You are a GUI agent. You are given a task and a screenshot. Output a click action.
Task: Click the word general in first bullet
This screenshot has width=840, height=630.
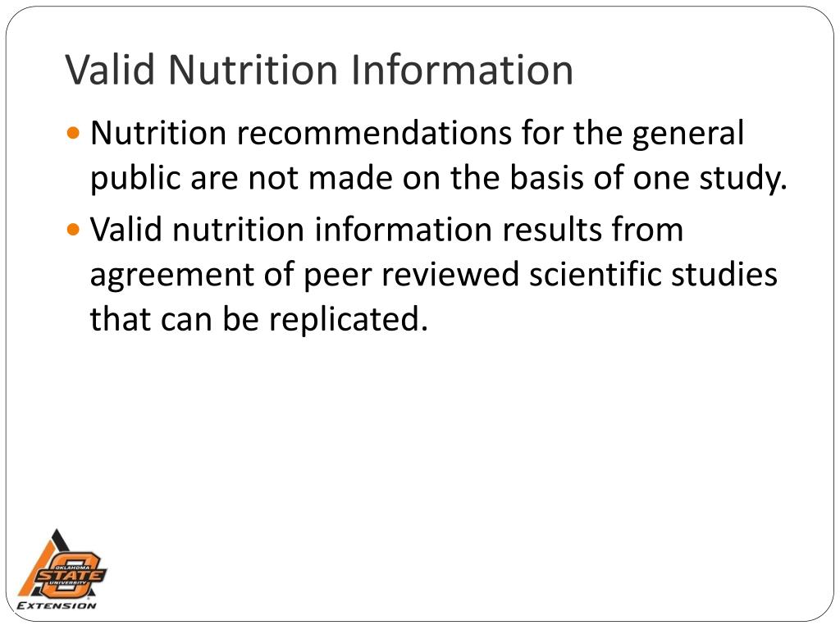[x=688, y=134]
